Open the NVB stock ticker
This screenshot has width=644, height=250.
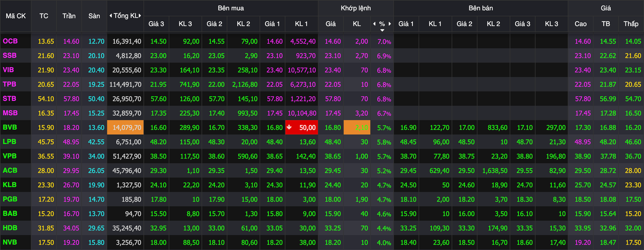(10, 242)
